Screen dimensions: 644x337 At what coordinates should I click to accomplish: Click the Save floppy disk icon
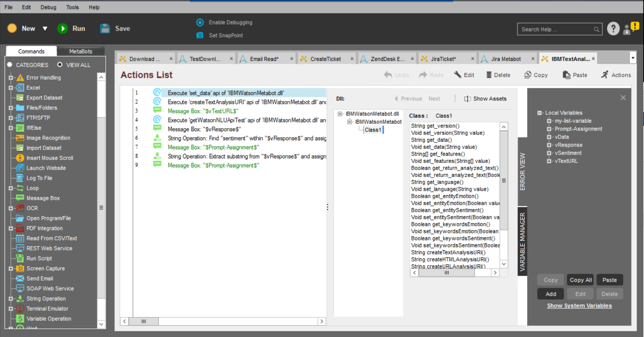click(x=105, y=29)
